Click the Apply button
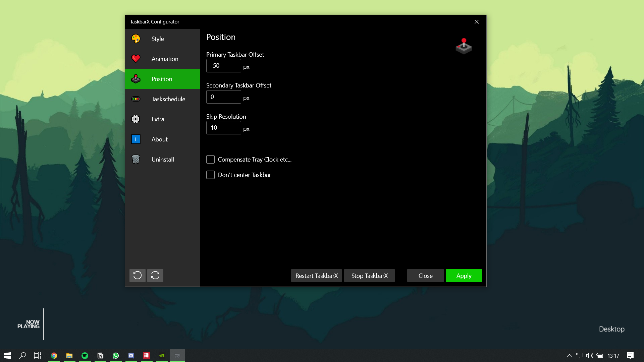The image size is (644, 362). click(464, 276)
